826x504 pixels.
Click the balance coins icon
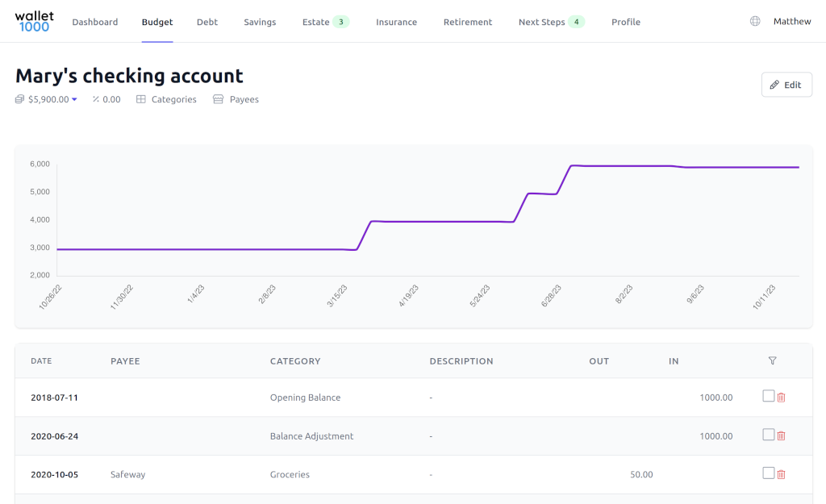[x=19, y=99]
